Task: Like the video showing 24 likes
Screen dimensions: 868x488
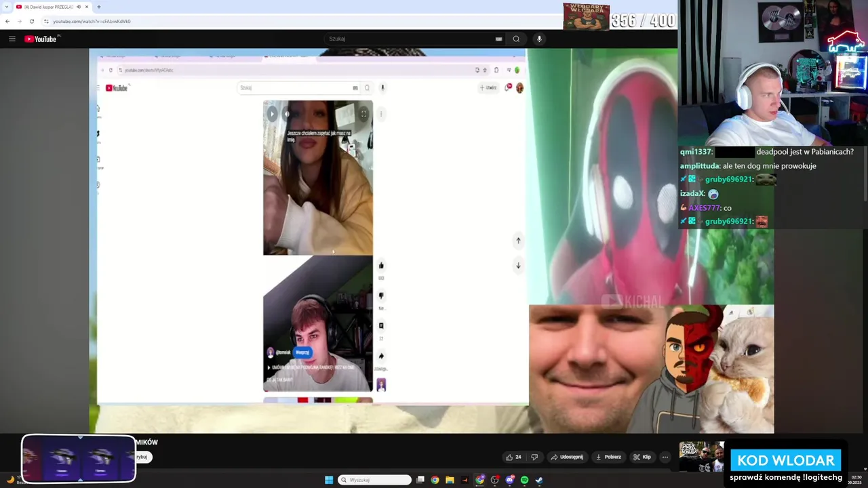Action: 513,457
